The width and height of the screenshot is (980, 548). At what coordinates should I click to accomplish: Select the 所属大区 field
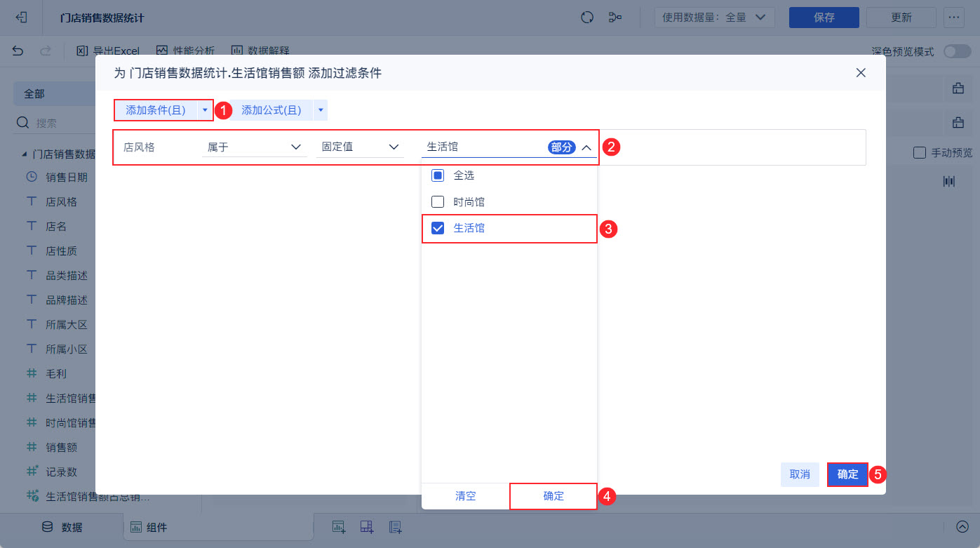67,325
